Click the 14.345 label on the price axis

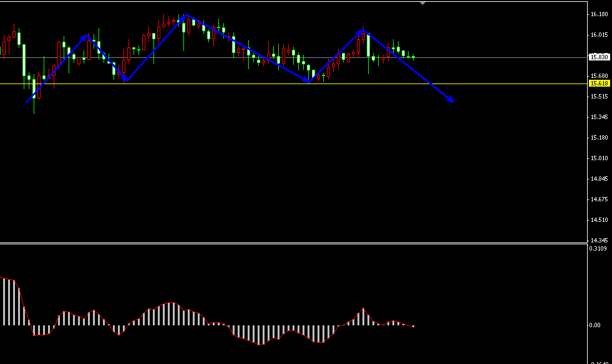[x=599, y=241]
